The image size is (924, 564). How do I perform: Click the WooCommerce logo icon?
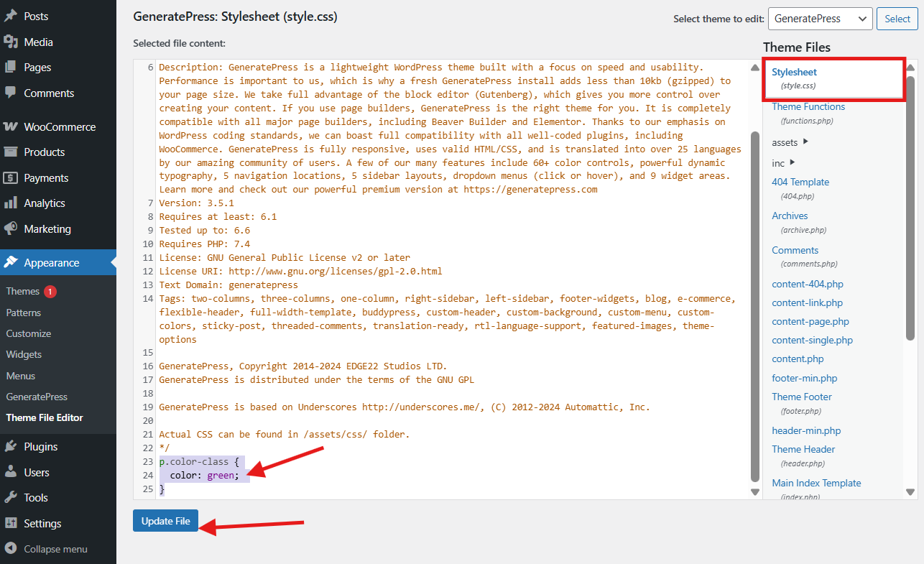pos(11,126)
